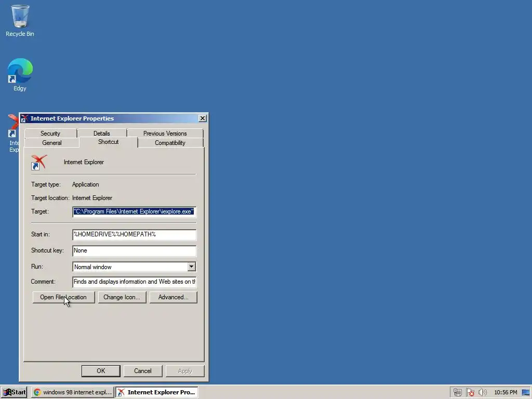Click the Change Icon button
The width and height of the screenshot is (532, 399).
click(x=122, y=297)
